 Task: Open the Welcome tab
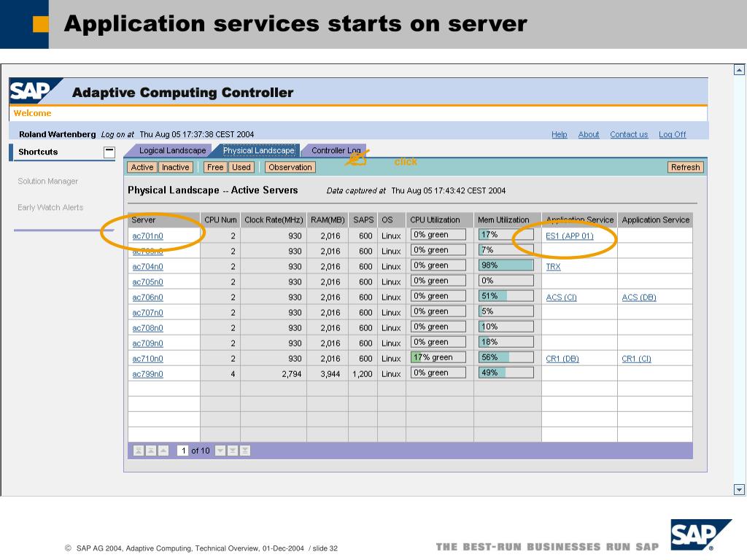(x=32, y=113)
